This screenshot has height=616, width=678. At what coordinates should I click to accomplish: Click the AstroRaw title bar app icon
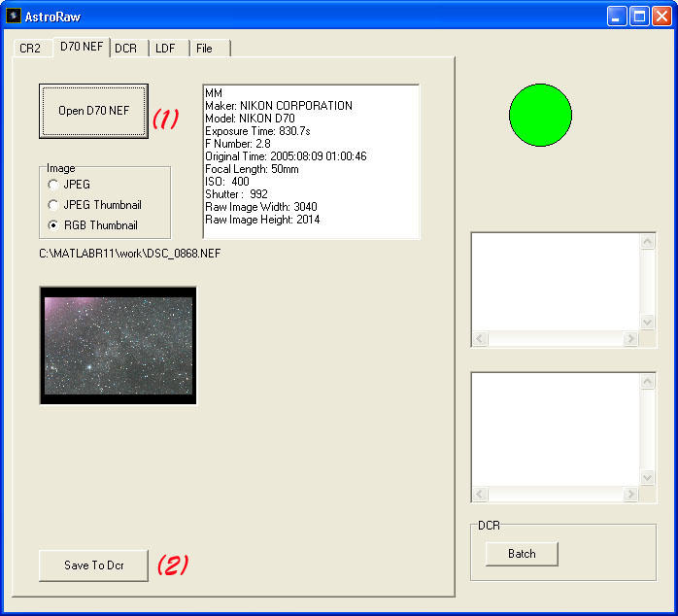[x=14, y=16]
